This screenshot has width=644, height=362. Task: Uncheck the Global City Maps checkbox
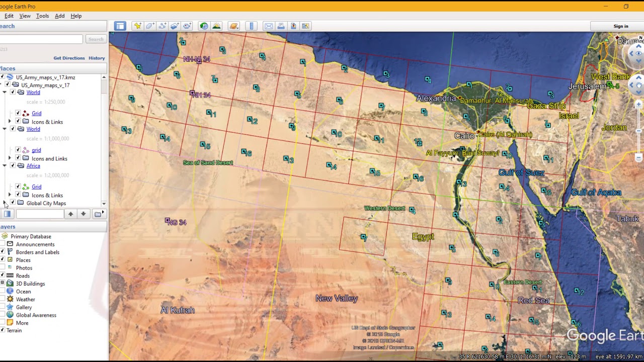(13, 203)
